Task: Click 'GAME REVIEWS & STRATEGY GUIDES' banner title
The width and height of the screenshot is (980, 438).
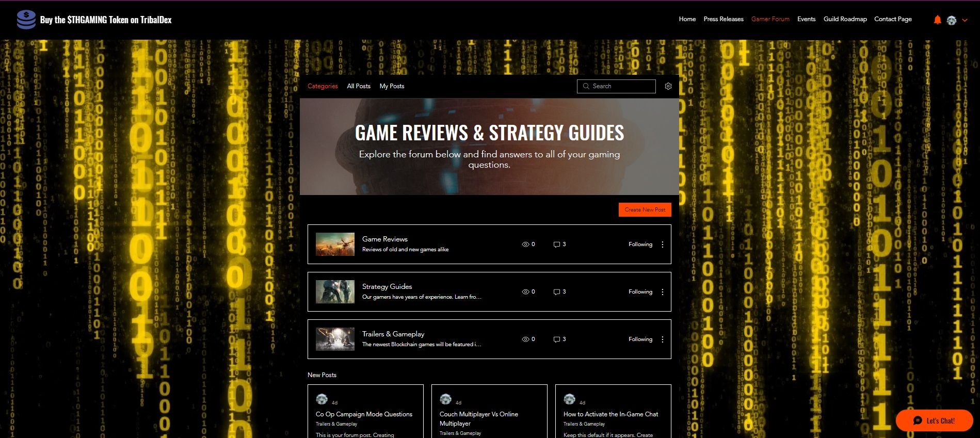Action: tap(489, 133)
